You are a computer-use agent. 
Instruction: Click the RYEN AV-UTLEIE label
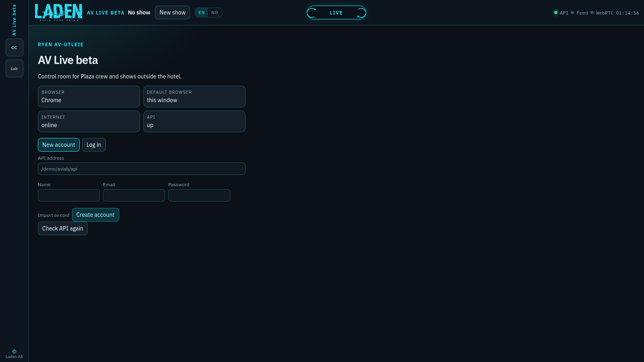[61, 45]
